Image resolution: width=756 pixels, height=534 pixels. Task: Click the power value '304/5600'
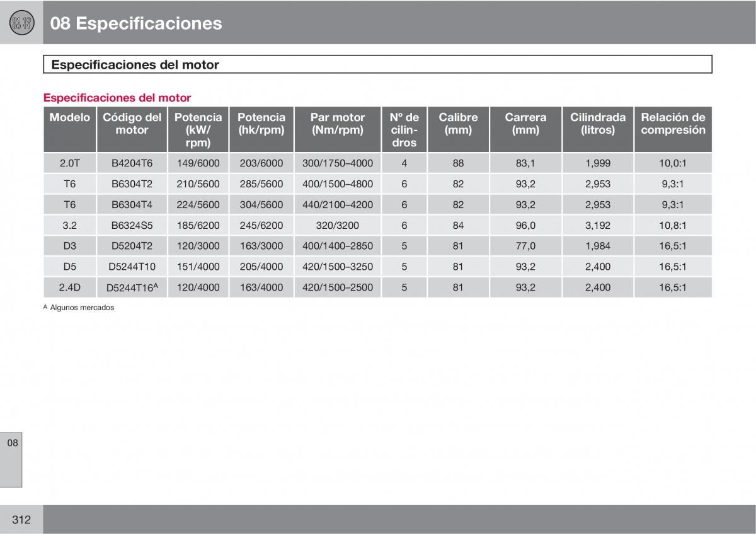pos(261,205)
